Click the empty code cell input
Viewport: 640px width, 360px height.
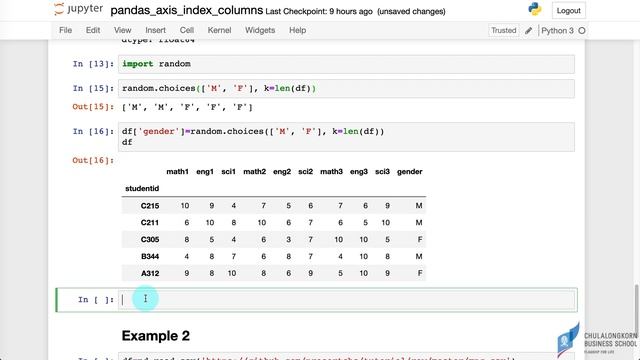point(347,300)
